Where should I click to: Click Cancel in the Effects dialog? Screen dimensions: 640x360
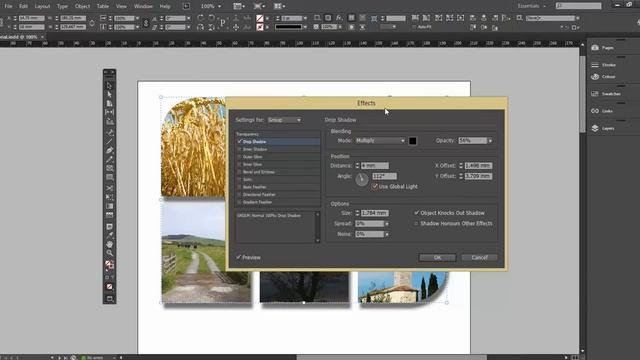pos(479,258)
